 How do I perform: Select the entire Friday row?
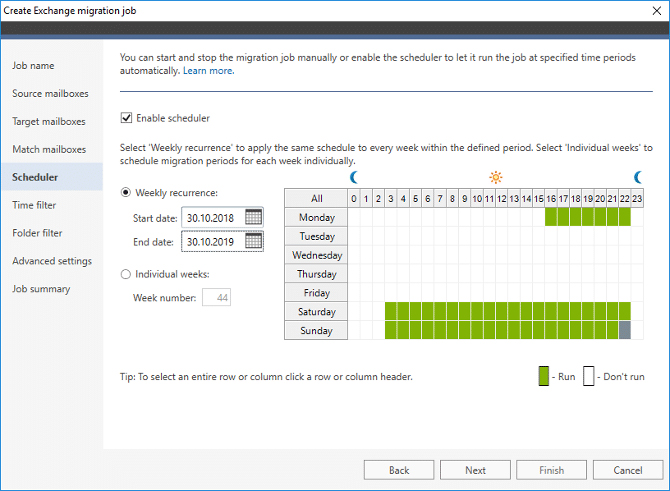click(316, 293)
